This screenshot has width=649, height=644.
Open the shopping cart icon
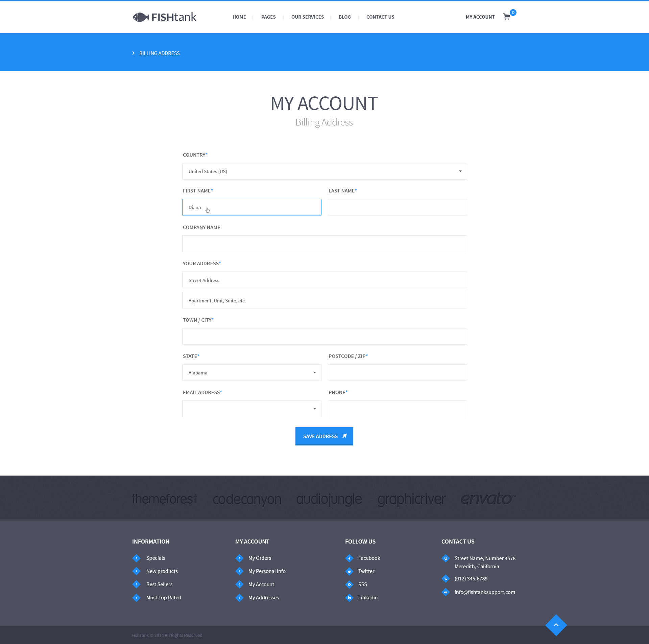506,17
